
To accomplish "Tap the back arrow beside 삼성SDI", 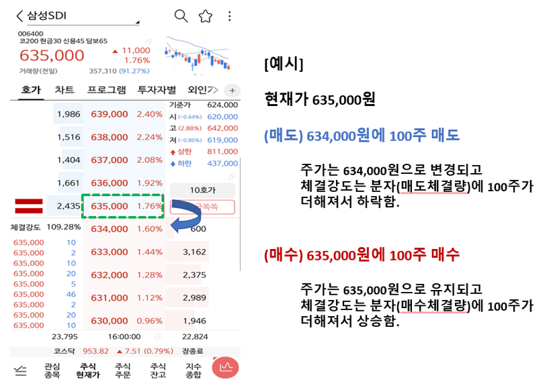I will click(x=19, y=15).
